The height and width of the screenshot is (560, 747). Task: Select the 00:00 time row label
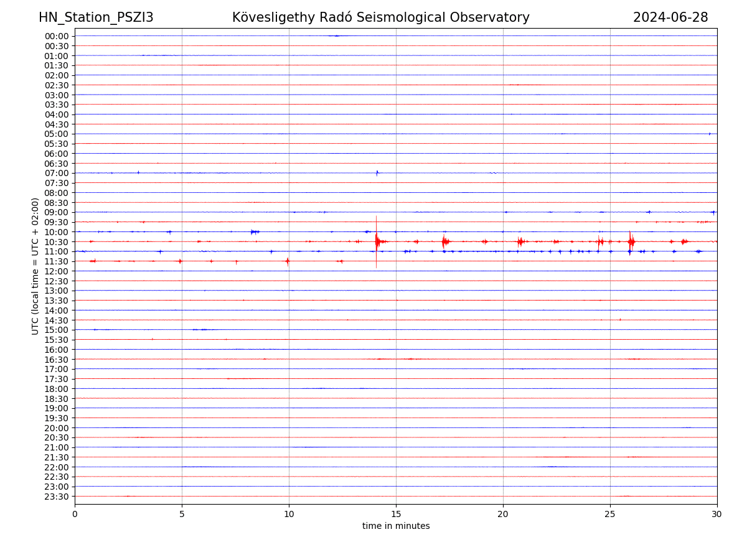(x=57, y=36)
